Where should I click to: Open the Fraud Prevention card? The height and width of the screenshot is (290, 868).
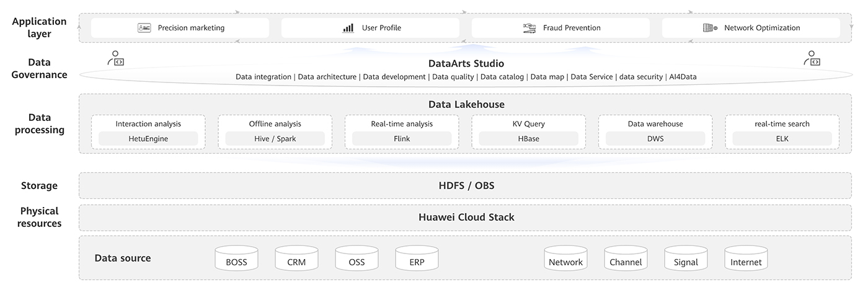(x=560, y=28)
